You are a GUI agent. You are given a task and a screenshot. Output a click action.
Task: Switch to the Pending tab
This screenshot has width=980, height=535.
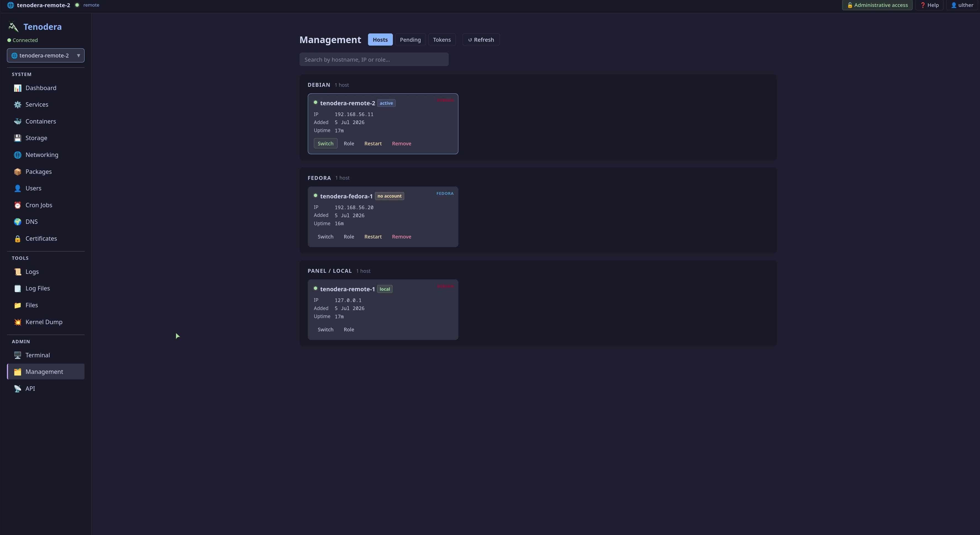click(410, 40)
